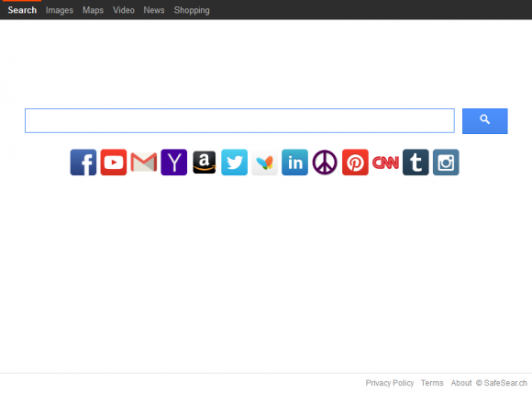Viewport: 532px width, 393px height.
Task: Click the blue magnifier search button
Action: [x=485, y=121]
